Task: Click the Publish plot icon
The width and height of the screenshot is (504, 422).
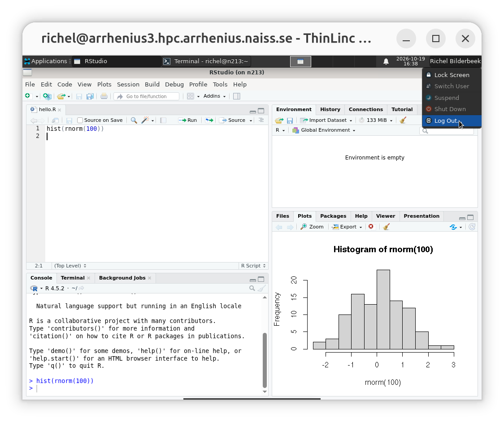Action: pos(453,227)
